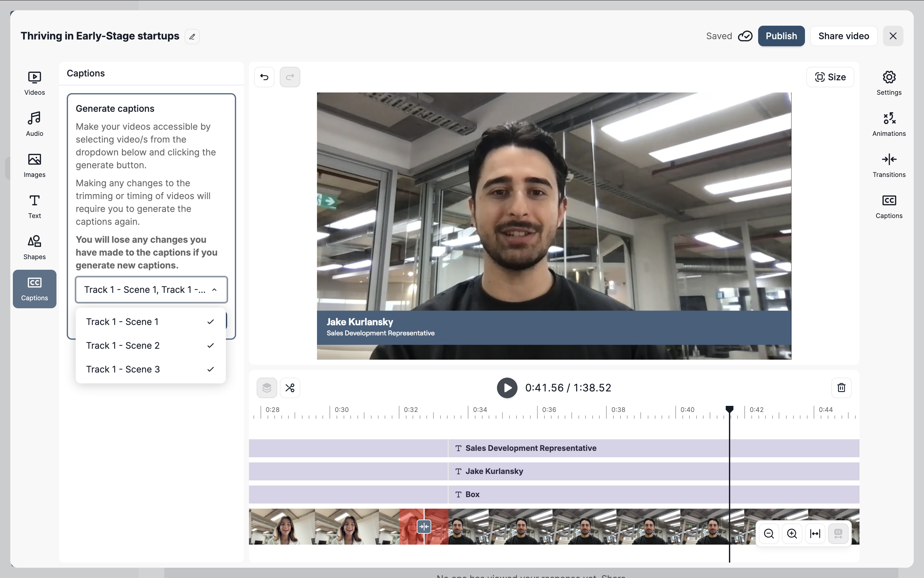
Task: Click the 0:41.56 / 1:38.52 timecode
Action: point(568,388)
